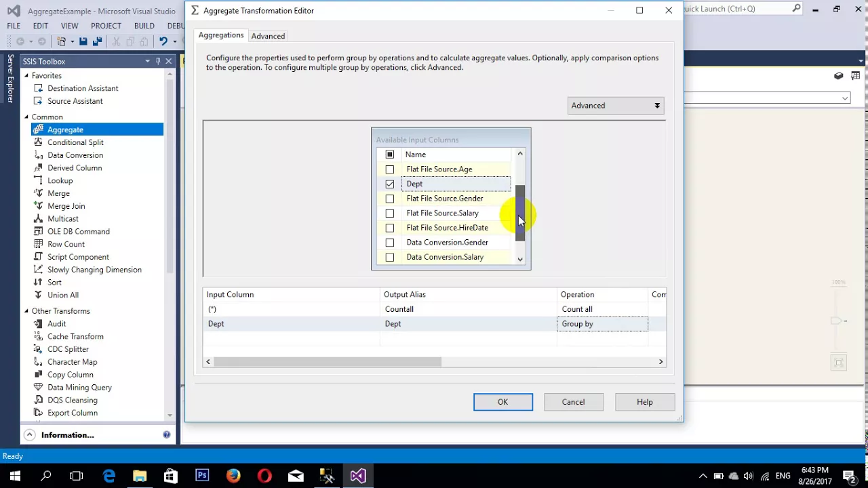Select OLE DB Command transform
This screenshot has height=488, width=868.
tap(78, 232)
